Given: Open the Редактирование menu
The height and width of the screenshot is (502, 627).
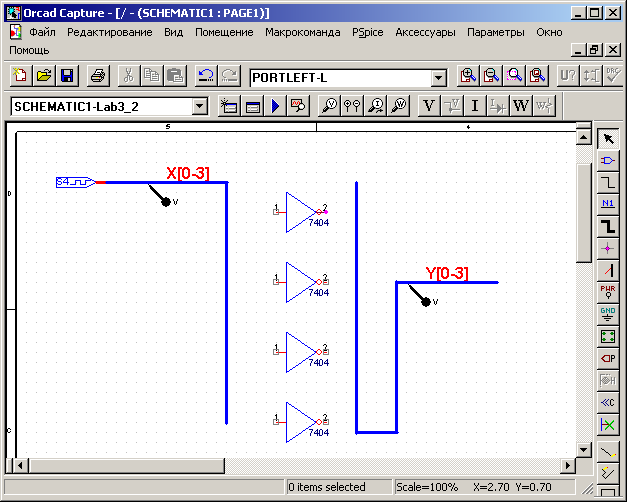Looking at the screenshot, I should tap(110, 32).
